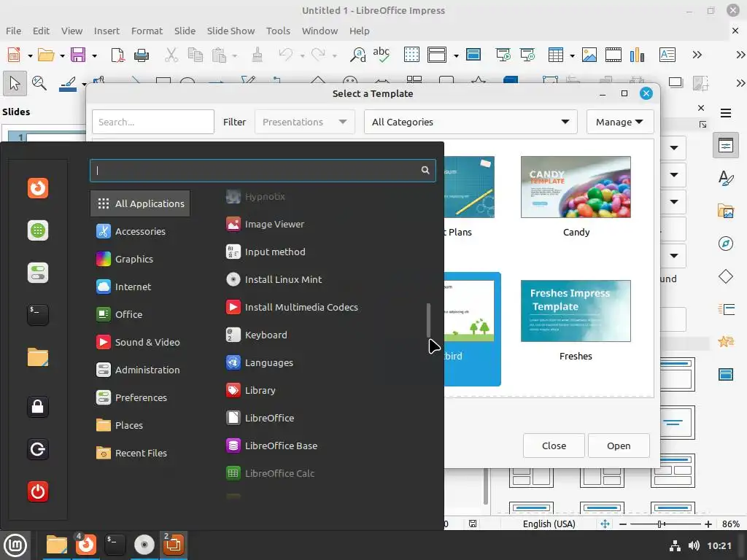Expand the Save button dropdown arrow
This screenshot has height=560, width=747.
pos(94,55)
